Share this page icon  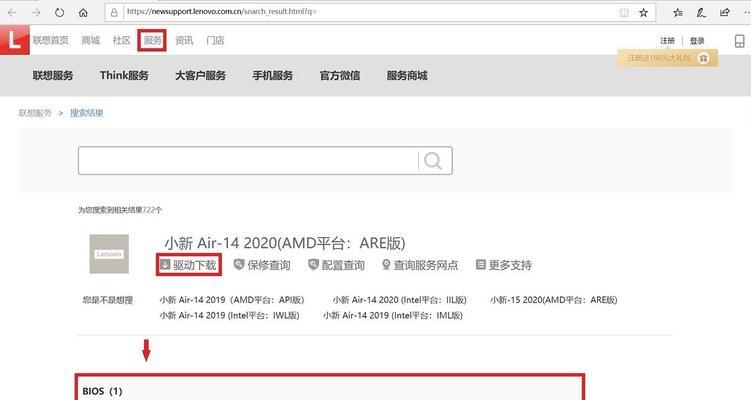[725, 12]
